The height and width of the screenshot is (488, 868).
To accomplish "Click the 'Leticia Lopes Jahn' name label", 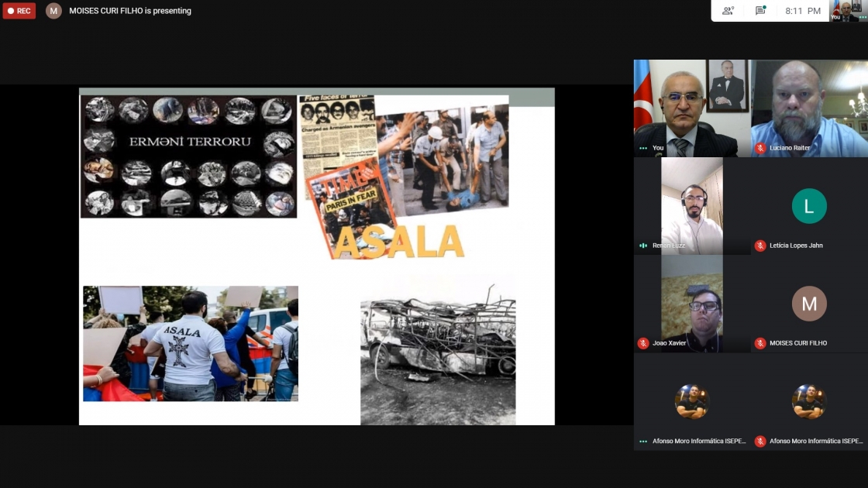I will point(796,245).
